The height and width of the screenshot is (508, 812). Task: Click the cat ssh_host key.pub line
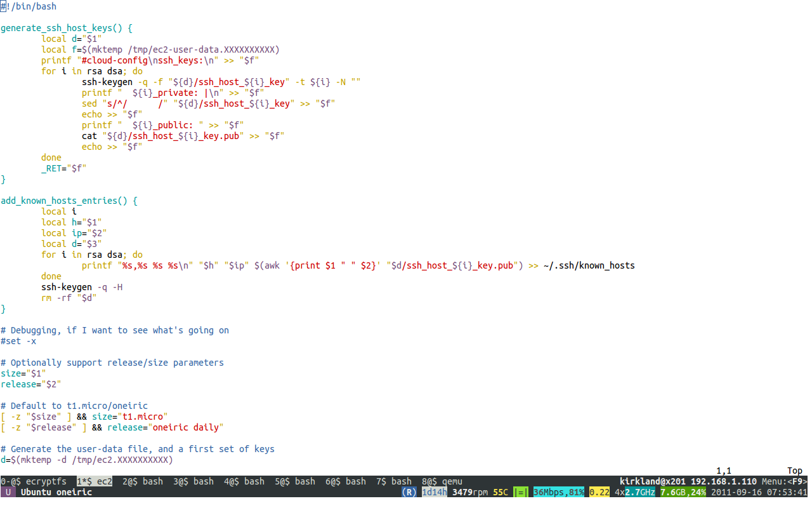183,136
